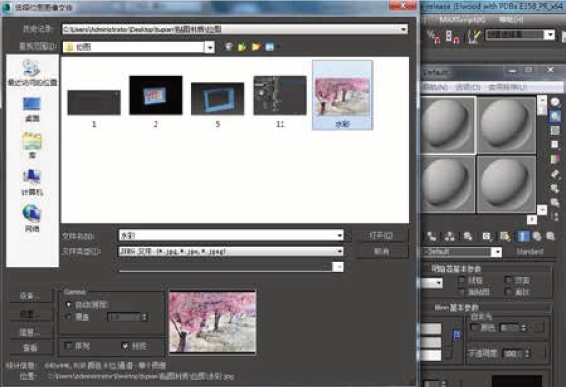The image size is (566, 387).
Task: Open the Computer (计算机) sidebar location
Action: pyautogui.click(x=32, y=182)
